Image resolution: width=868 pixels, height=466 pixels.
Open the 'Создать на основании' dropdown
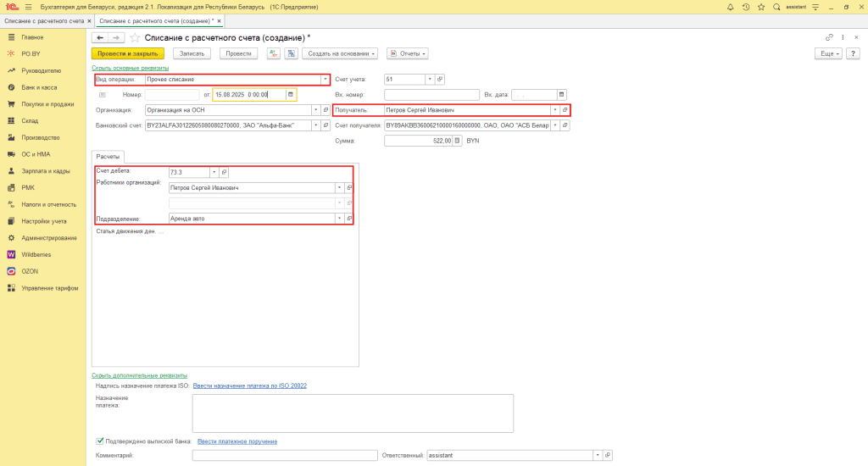tap(341, 53)
